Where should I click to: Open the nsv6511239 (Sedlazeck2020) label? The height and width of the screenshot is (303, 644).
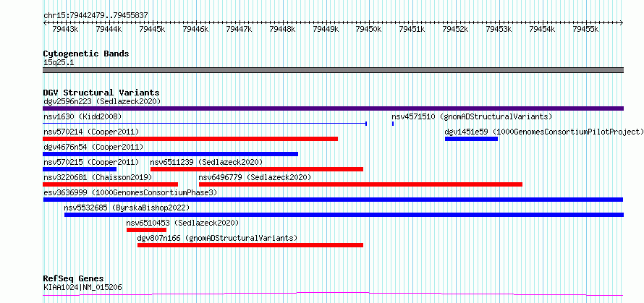click(206, 162)
